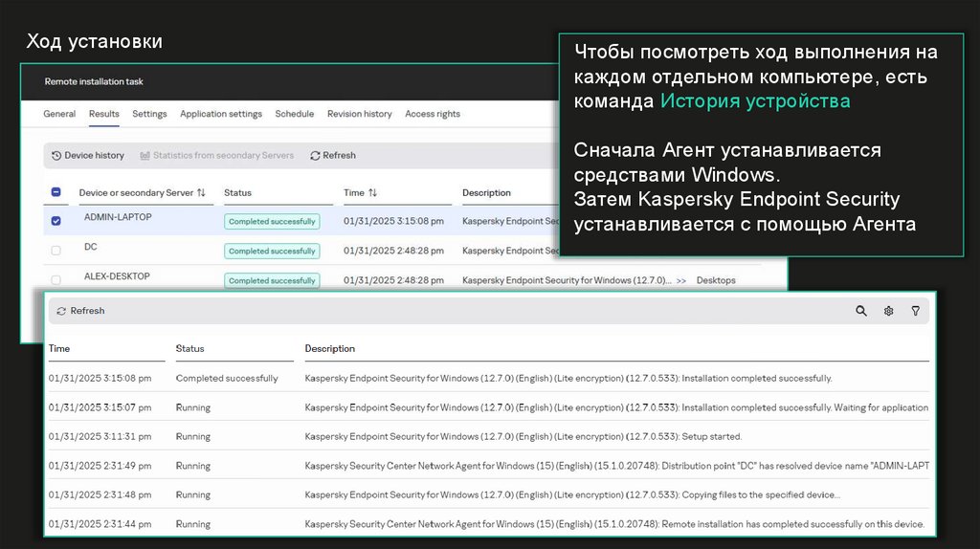This screenshot has width=980, height=549.
Task: Click the Status column header in the results table
Action: point(237,193)
